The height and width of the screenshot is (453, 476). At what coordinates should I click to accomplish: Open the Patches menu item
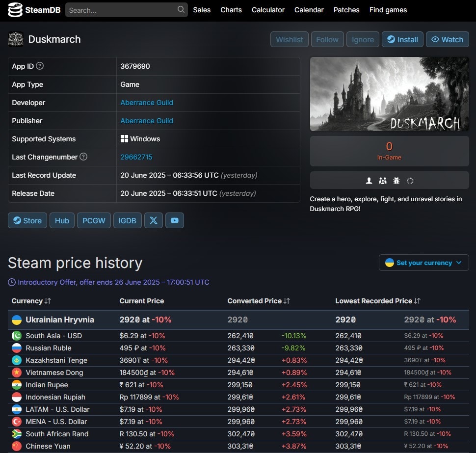(346, 10)
